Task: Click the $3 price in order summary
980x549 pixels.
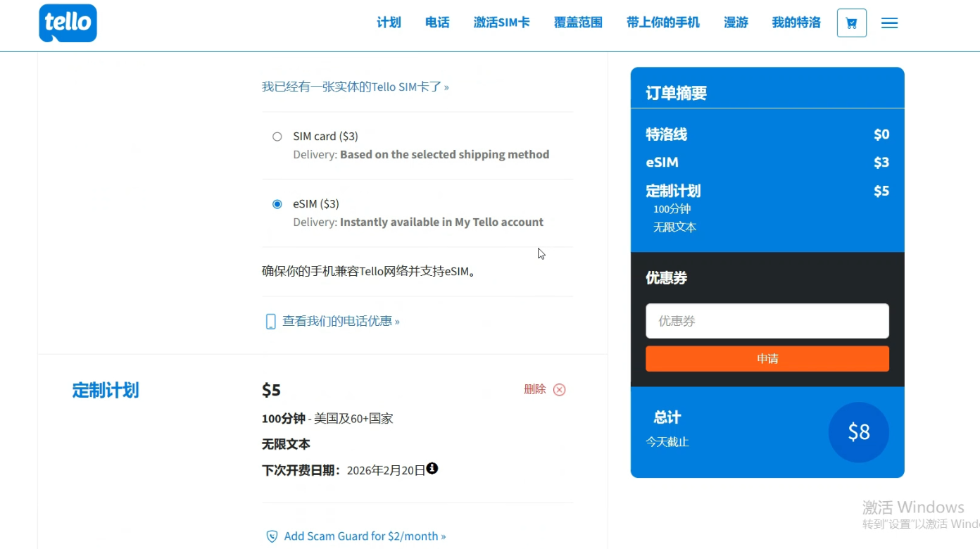Action: pos(881,163)
